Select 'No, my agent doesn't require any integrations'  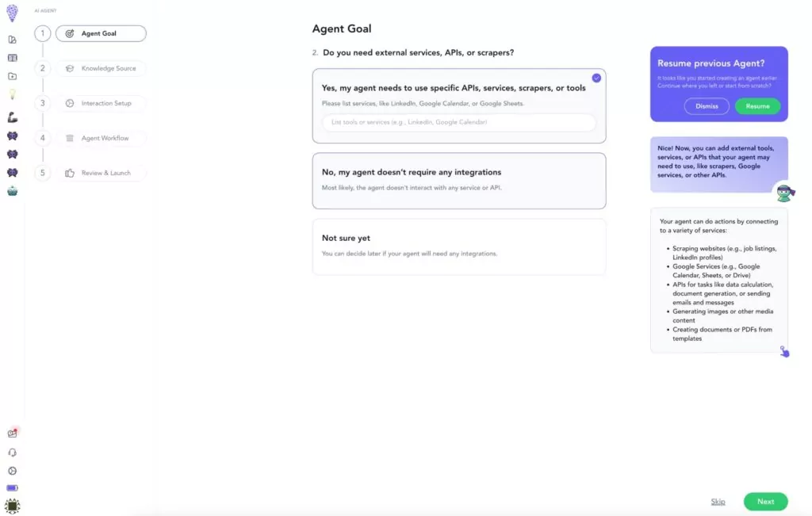(x=459, y=181)
